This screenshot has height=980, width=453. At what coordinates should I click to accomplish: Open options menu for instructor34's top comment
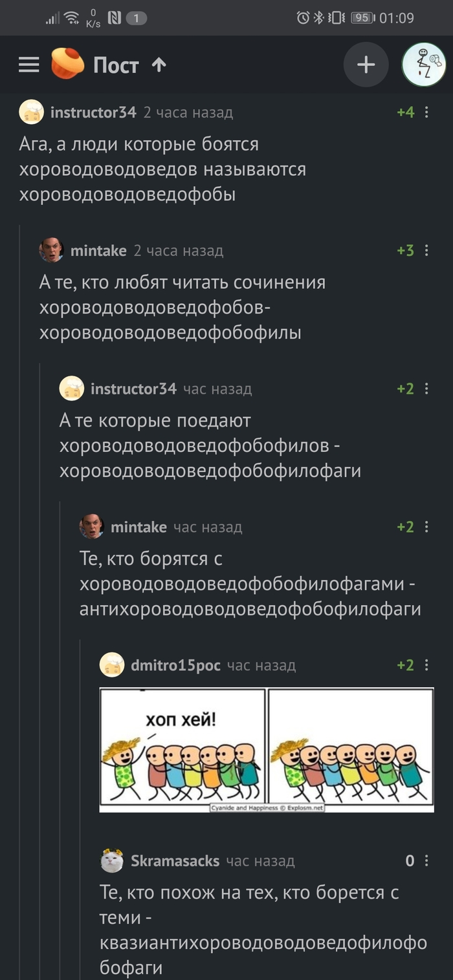(x=426, y=112)
